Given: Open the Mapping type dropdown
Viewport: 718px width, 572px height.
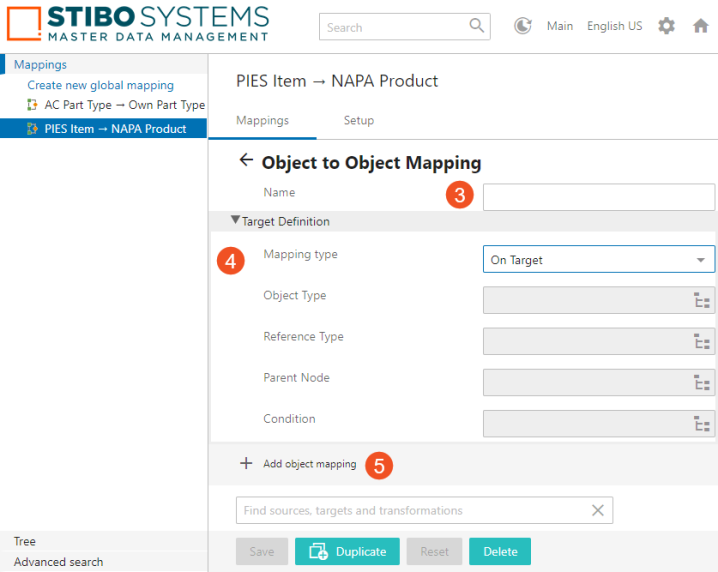Looking at the screenshot, I should tap(598, 259).
